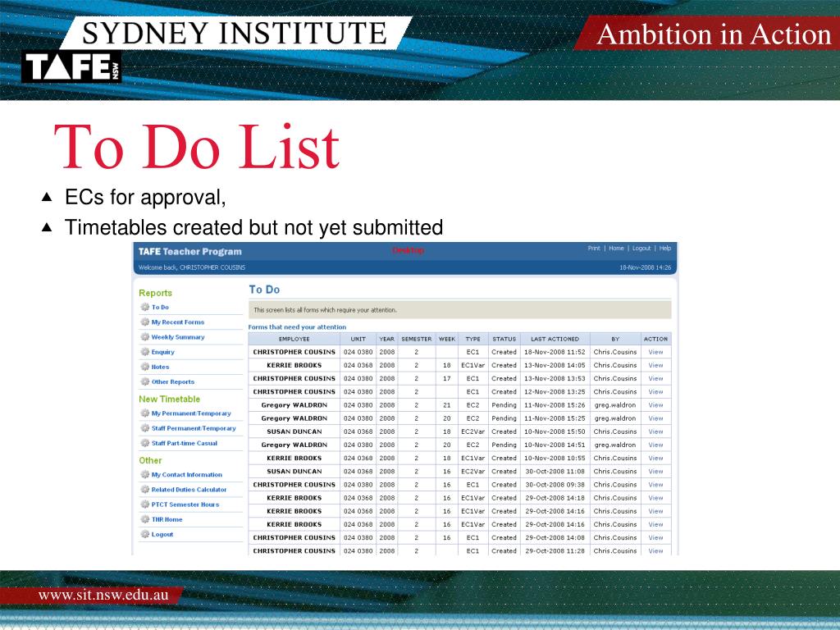Open My Recent Forms
Viewport: 840px width, 630px height.
178,322
